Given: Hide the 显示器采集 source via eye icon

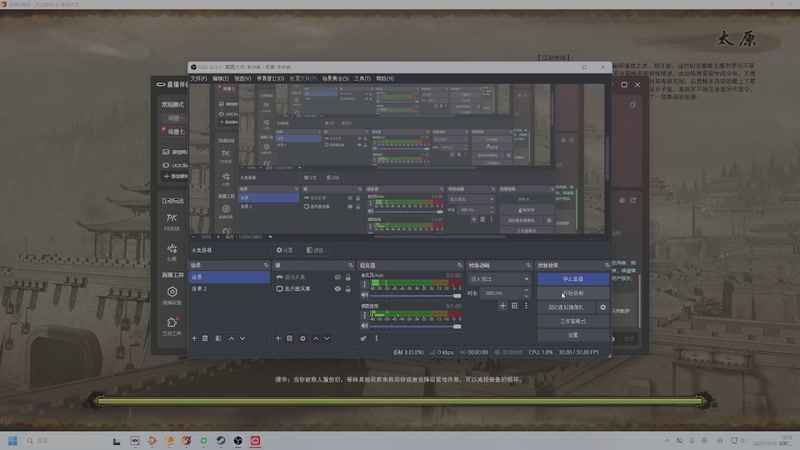Looking at the screenshot, I should 337,289.
